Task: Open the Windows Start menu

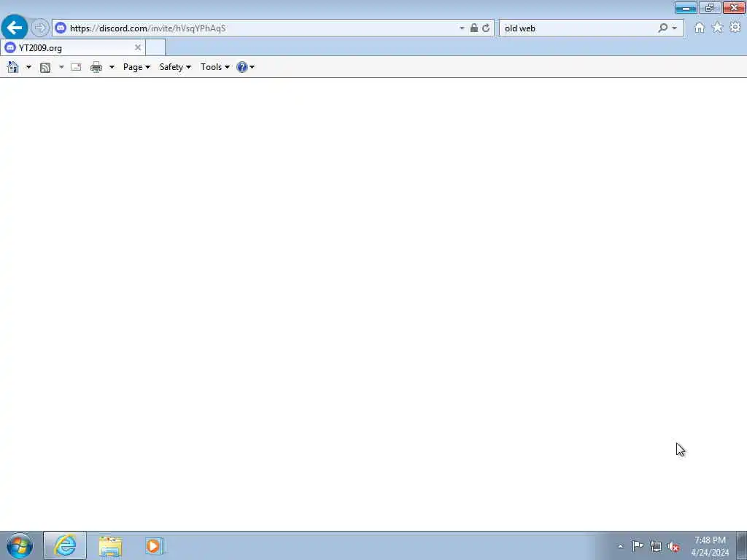Action: [x=20, y=545]
